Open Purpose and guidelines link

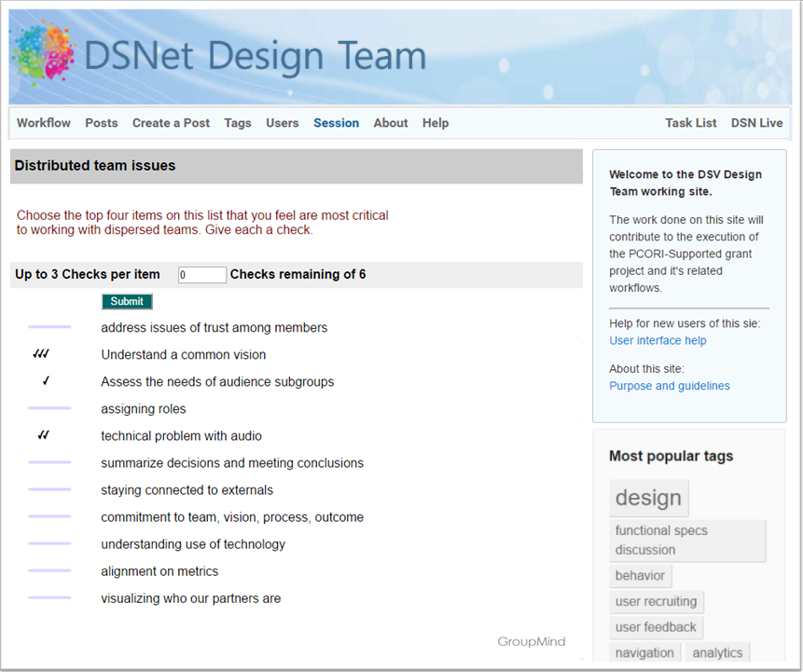click(x=670, y=386)
